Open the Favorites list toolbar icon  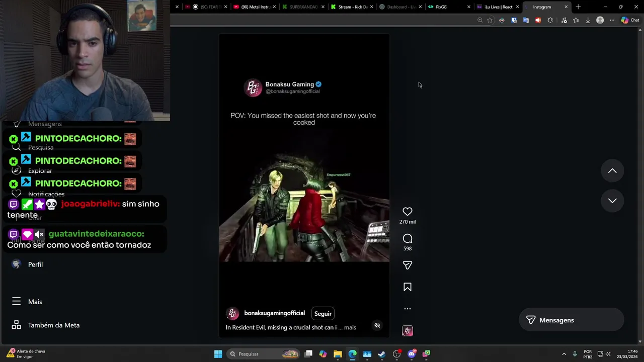pos(576,20)
